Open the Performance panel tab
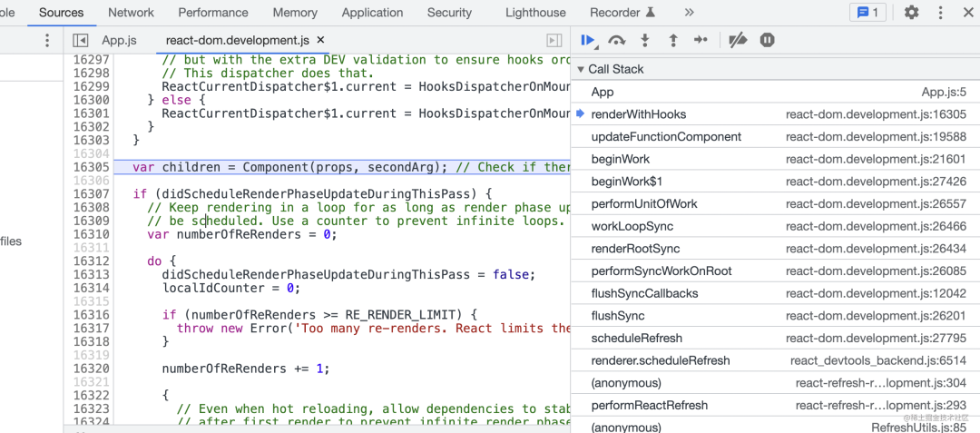This screenshot has width=980, height=433. 213,13
